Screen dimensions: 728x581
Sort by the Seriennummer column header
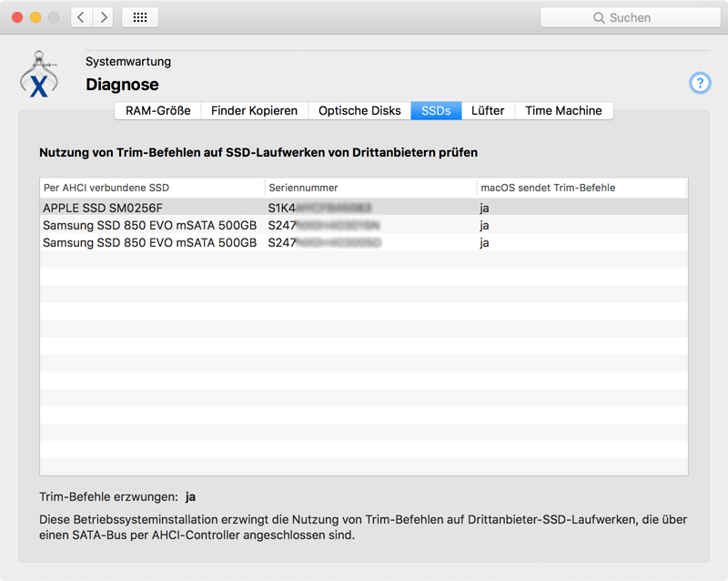370,188
